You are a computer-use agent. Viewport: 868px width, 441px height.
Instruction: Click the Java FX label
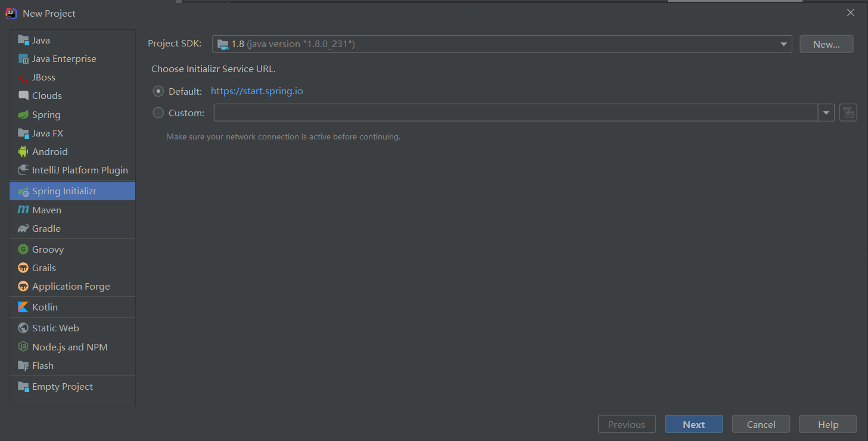pyautogui.click(x=48, y=133)
